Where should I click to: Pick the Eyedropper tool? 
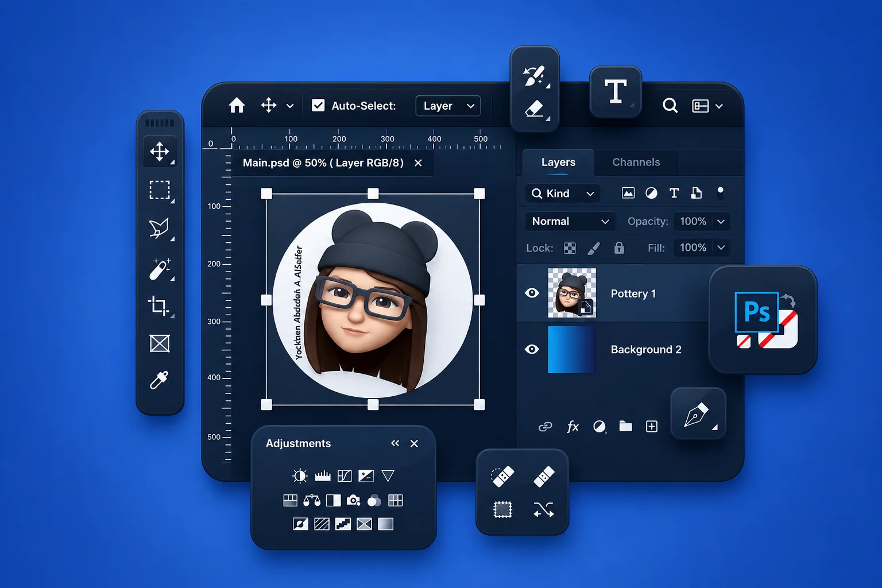tap(159, 380)
